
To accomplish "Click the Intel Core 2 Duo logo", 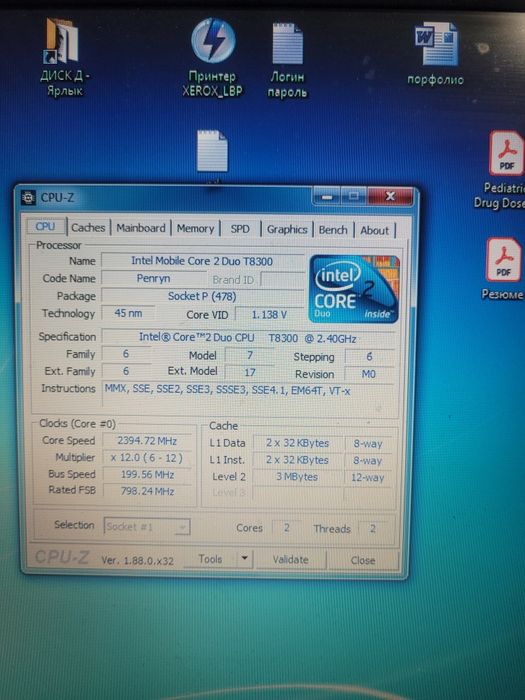I will 354,288.
